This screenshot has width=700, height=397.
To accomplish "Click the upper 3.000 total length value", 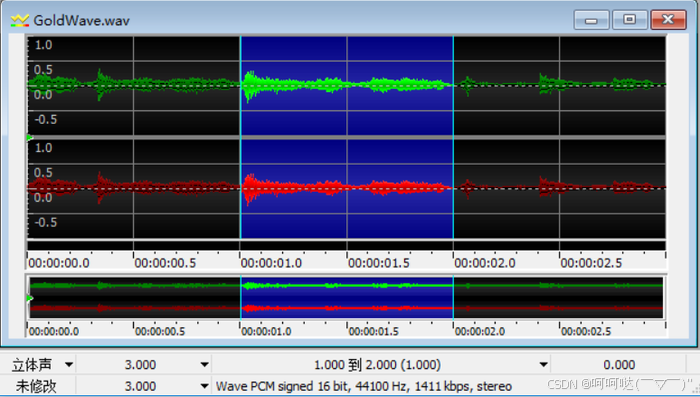I will point(140,365).
